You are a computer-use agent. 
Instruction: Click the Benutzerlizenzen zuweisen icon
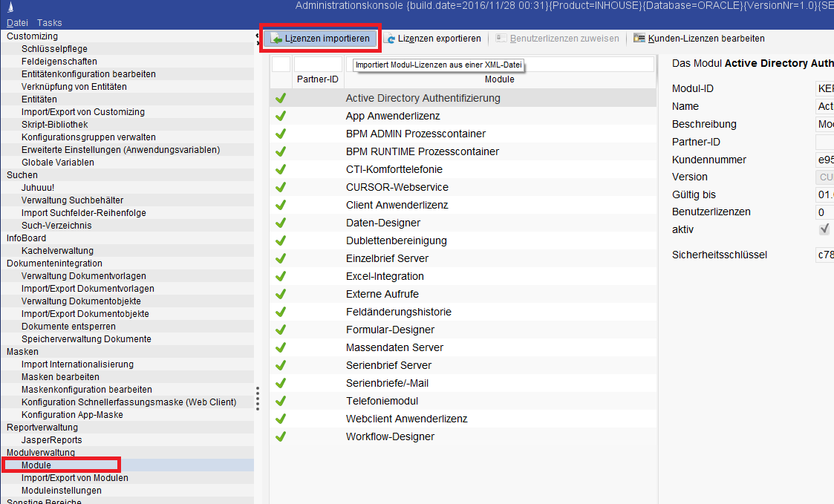pos(502,39)
